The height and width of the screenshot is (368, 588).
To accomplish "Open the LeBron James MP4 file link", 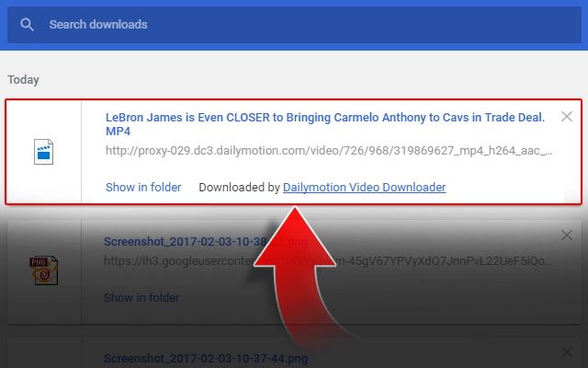I will (324, 124).
